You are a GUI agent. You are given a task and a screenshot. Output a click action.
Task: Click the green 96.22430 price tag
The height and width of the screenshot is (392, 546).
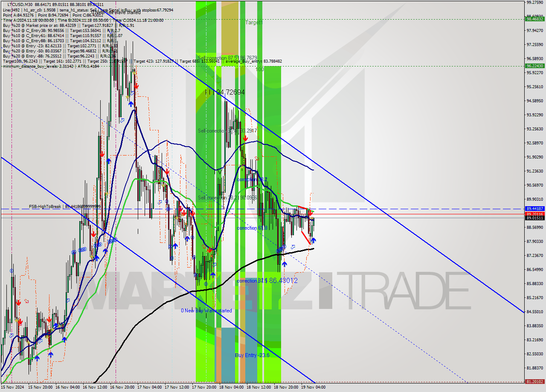[x=535, y=66]
